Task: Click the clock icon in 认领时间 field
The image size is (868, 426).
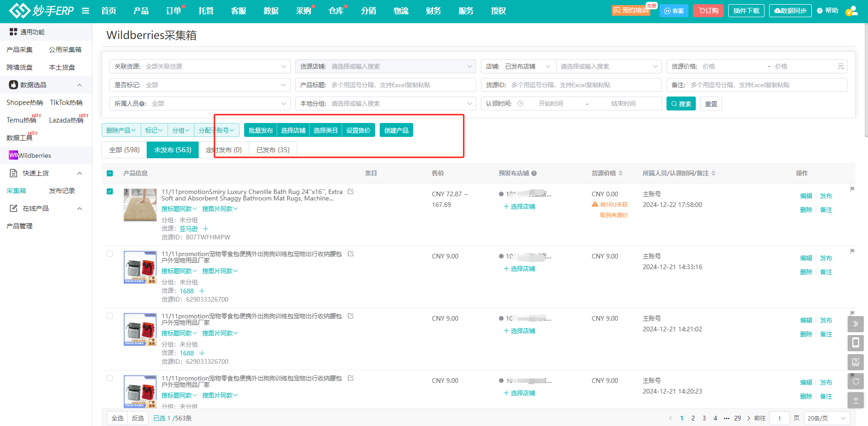Action: [520, 103]
